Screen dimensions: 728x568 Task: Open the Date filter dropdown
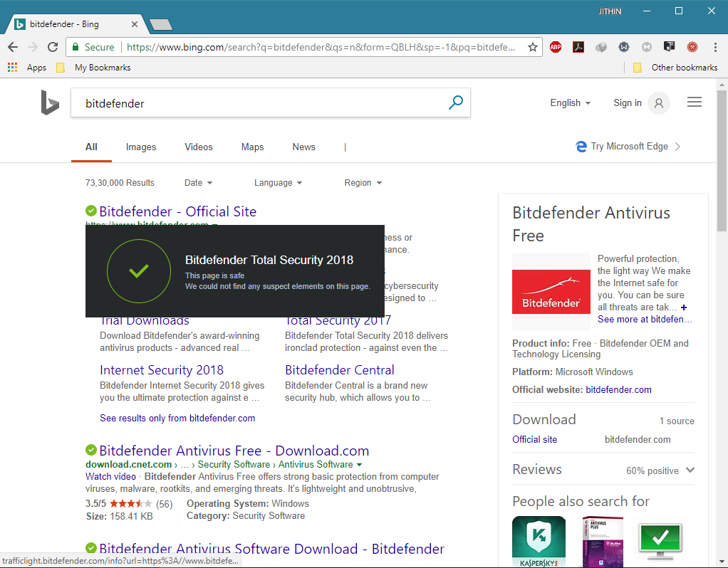pyautogui.click(x=198, y=183)
